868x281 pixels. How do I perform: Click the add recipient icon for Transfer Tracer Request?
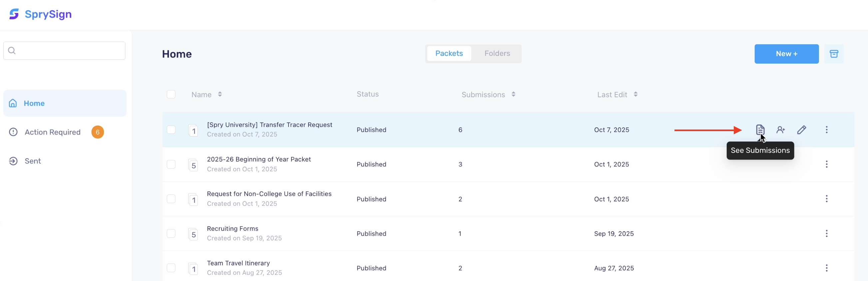tap(781, 130)
